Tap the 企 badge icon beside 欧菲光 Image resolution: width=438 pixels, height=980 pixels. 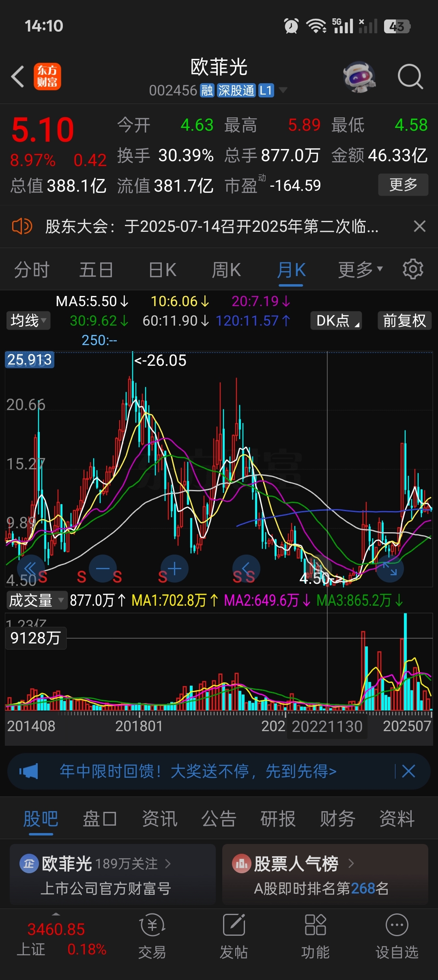point(29,864)
